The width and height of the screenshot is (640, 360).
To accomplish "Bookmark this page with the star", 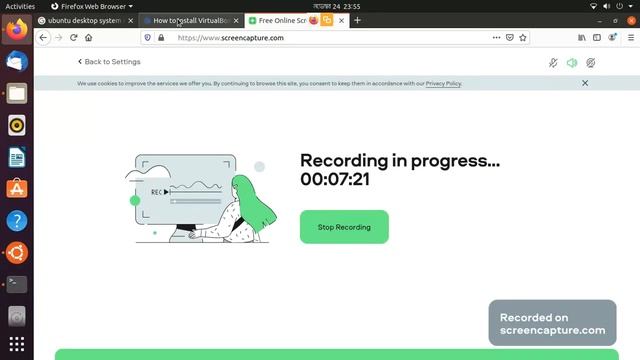I will pos(523,38).
